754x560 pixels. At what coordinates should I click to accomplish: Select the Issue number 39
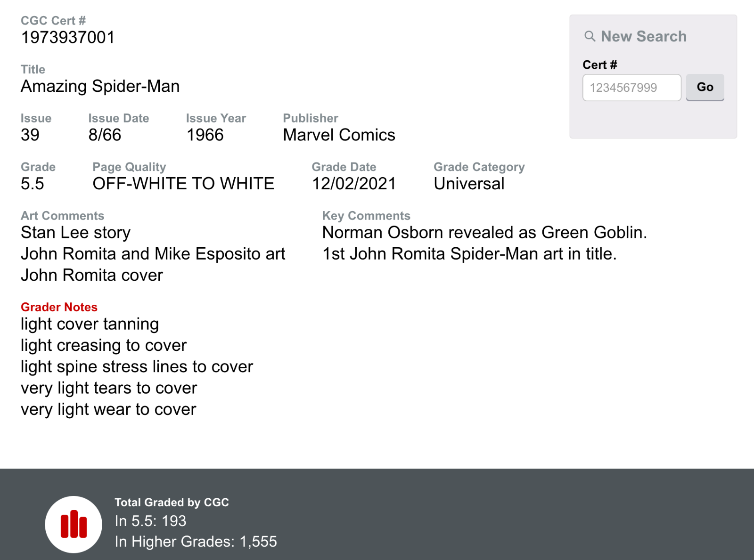[30, 135]
